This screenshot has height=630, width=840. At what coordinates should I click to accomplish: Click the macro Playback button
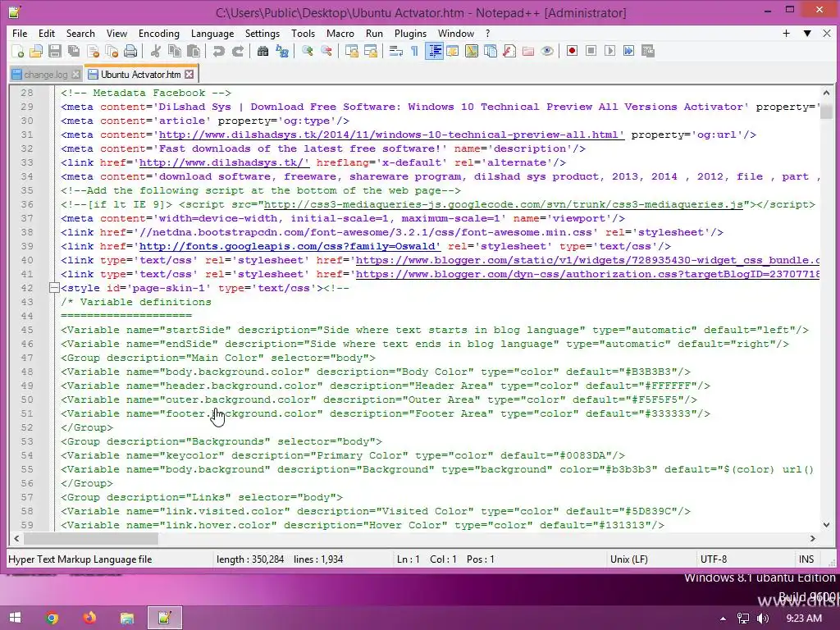pyautogui.click(x=609, y=51)
